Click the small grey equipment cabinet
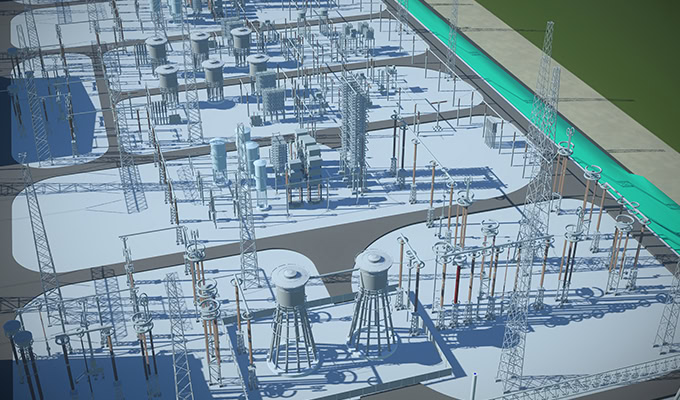 click(x=494, y=132)
